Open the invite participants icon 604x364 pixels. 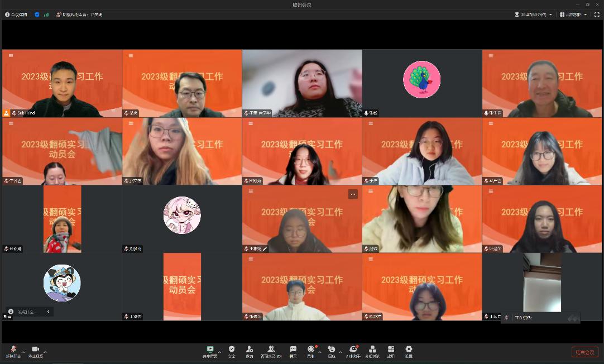point(250,350)
